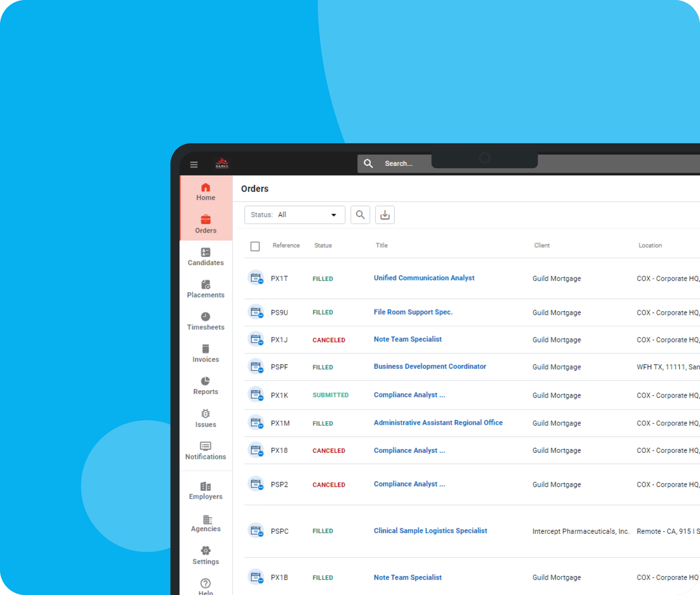The width and height of the screenshot is (700, 595).
Task: Open the Timesheets section
Action: pos(205,322)
